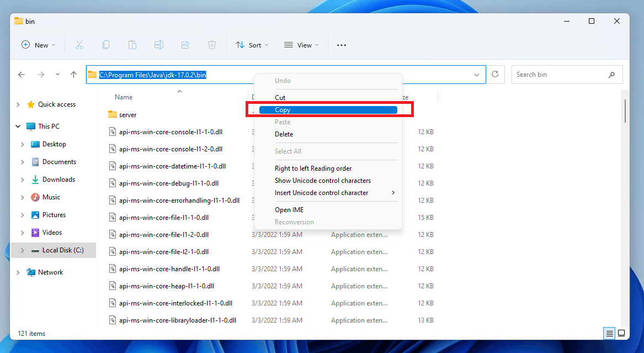This screenshot has width=644, height=353.
Task: Switch to large thumbnails view icon
Action: (621, 333)
